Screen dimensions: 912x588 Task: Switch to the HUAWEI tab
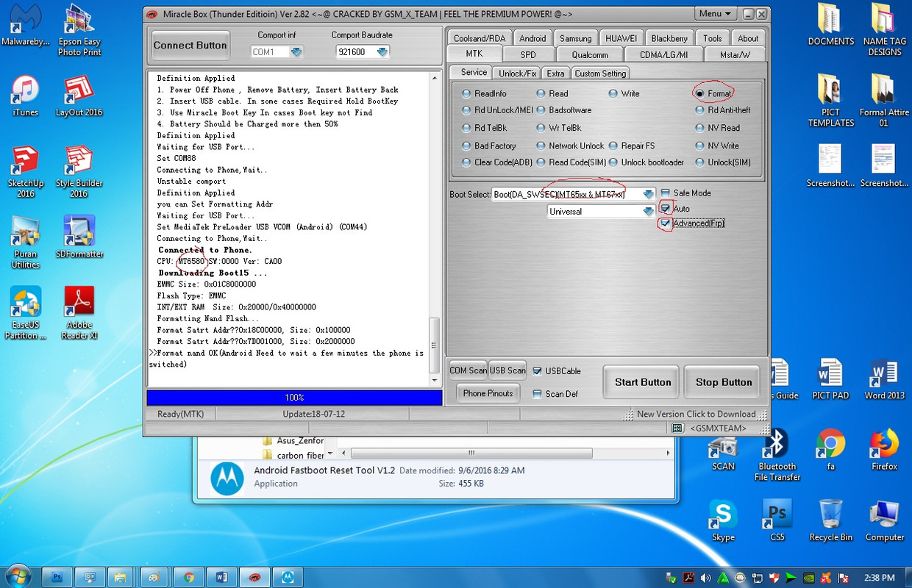point(621,38)
